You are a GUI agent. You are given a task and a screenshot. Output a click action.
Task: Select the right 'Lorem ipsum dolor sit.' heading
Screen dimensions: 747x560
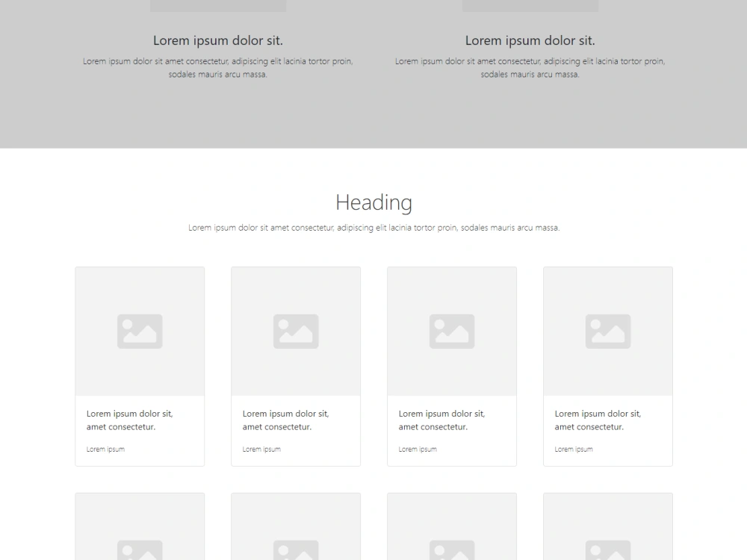530,40
